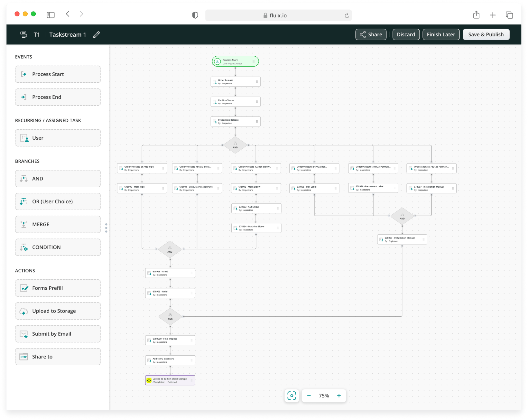Zoom out with the minus button
Image resolution: width=528 pixels, height=420 pixels.
[x=309, y=396]
